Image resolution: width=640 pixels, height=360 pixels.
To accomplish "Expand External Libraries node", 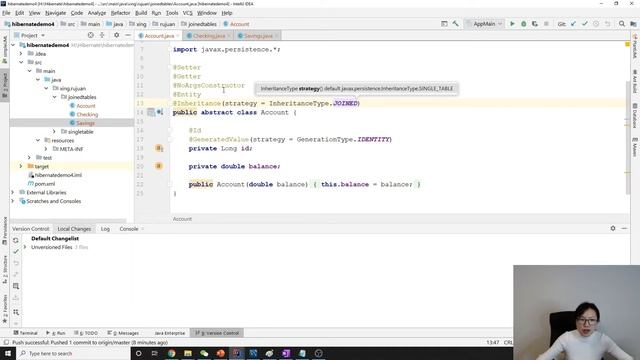I will (13, 192).
